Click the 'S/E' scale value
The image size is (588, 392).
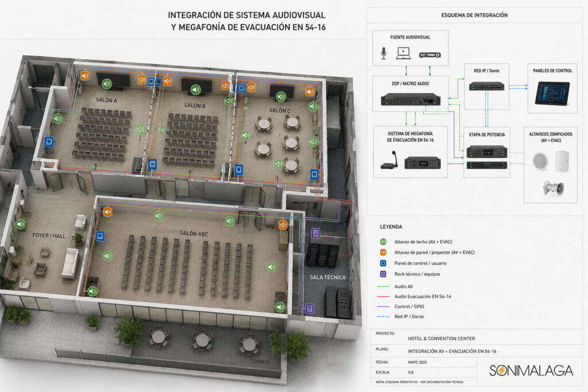coord(411,372)
